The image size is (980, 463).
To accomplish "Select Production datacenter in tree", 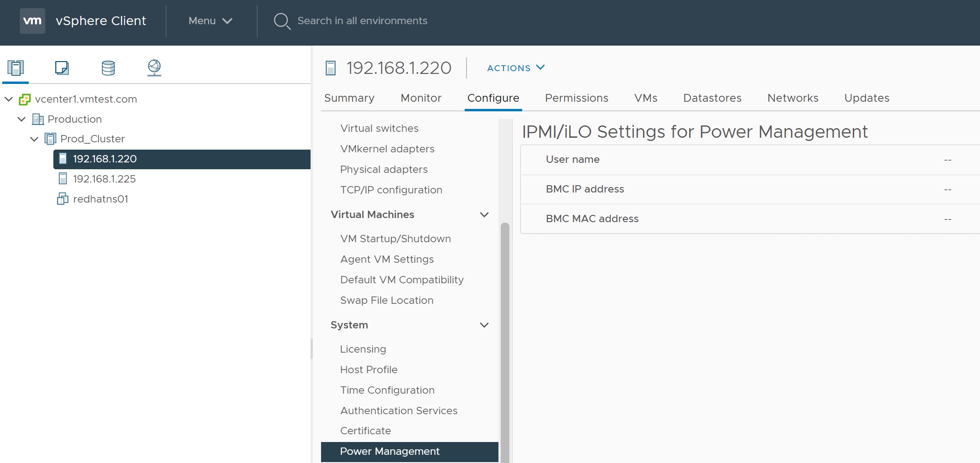I will [x=75, y=119].
